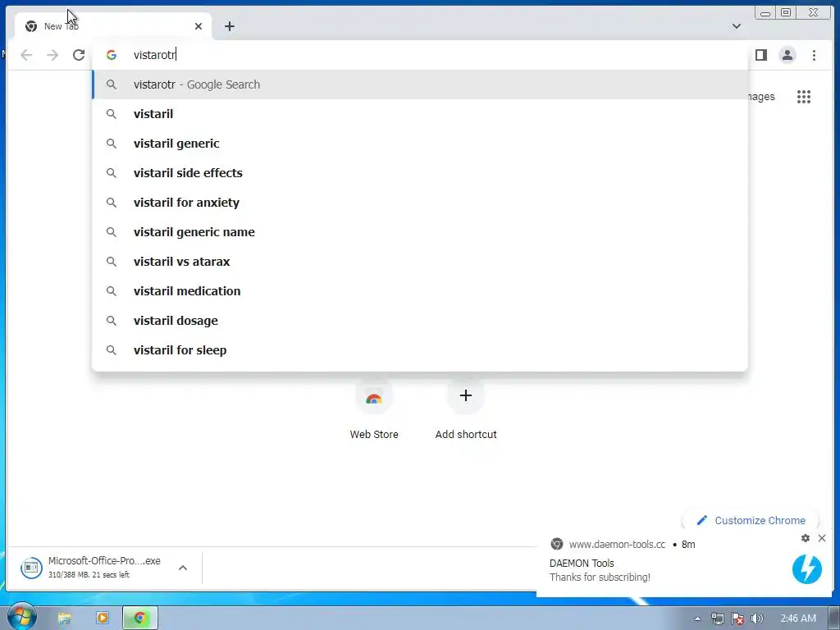This screenshot has height=630, width=840.
Task: Expand the download item options chevron
Action: 183,568
